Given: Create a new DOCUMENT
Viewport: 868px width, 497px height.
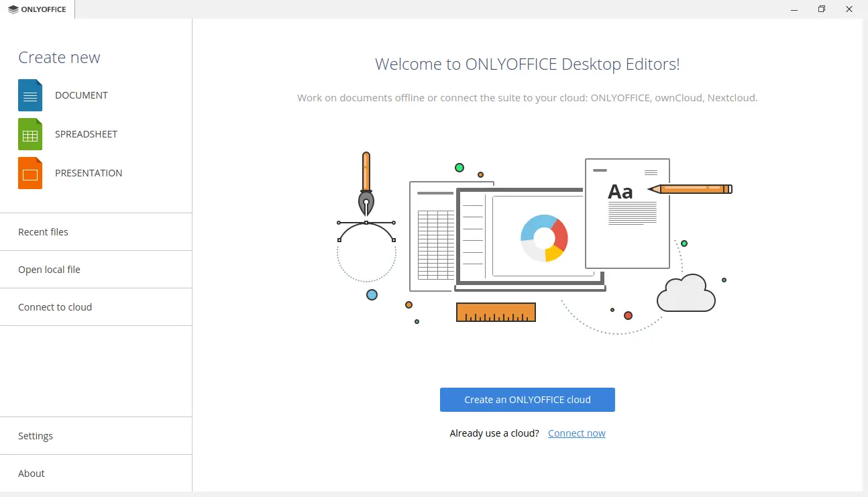Looking at the screenshot, I should (81, 95).
